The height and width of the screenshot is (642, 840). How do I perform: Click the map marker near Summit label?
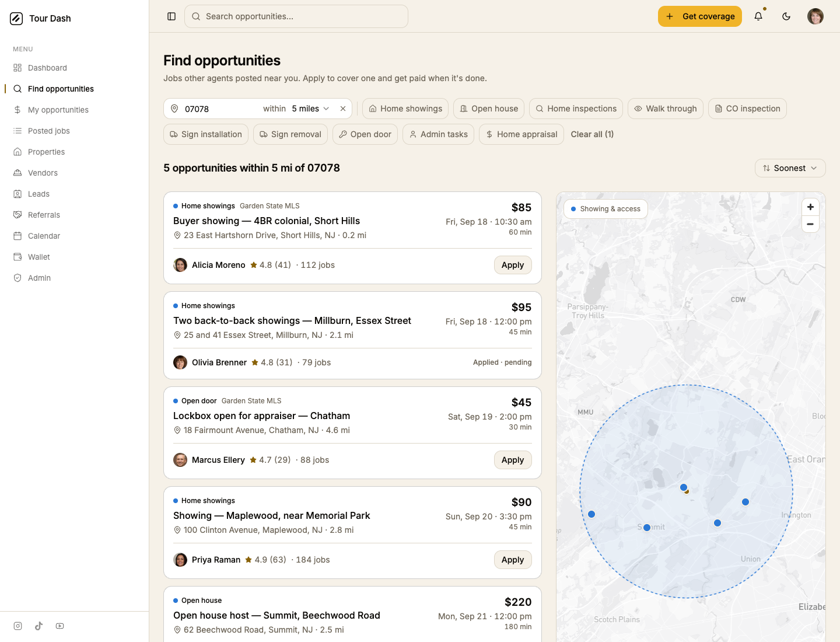647,528
